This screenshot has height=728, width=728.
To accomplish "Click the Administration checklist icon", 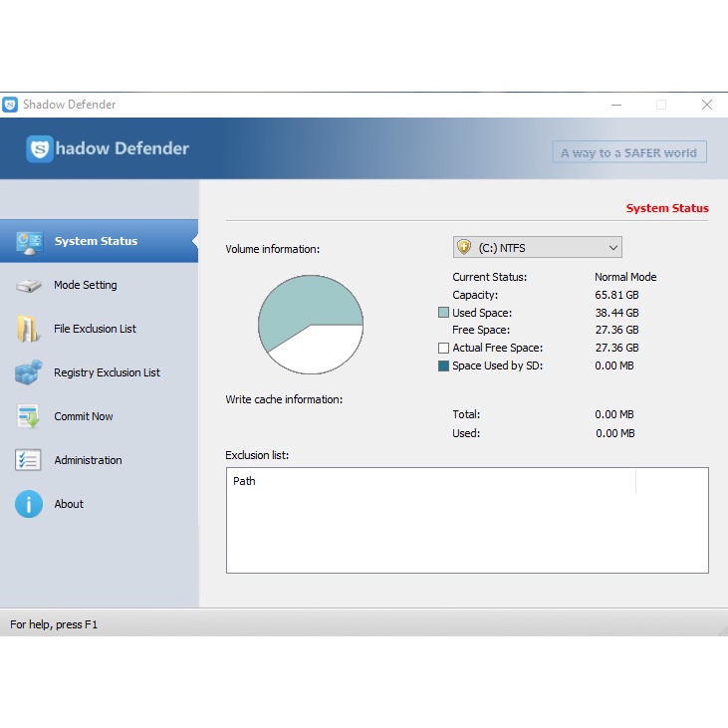I will click(x=28, y=460).
